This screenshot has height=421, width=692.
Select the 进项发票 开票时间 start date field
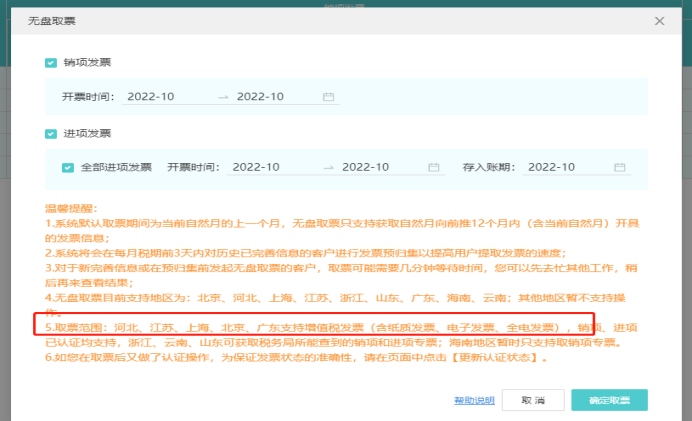click(263, 167)
